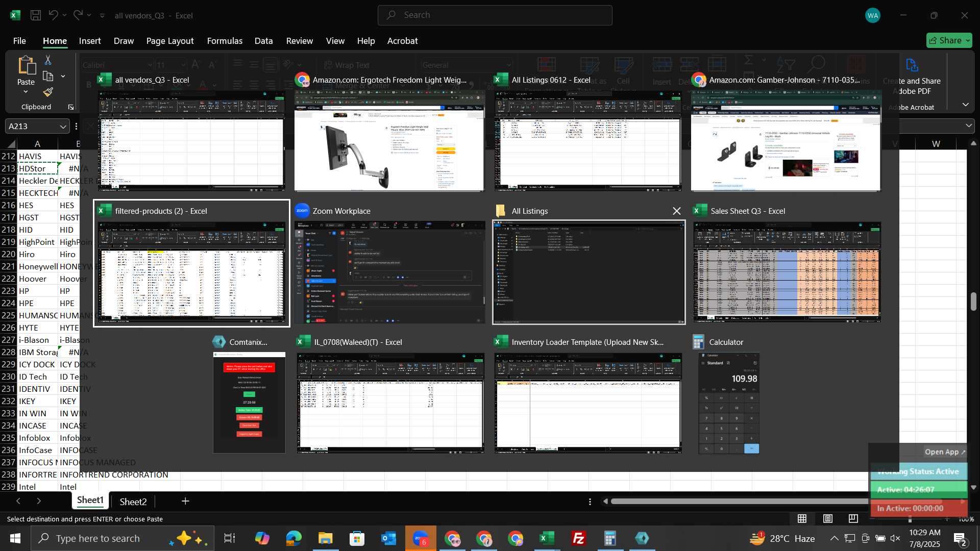This screenshot has height=551, width=980.
Task: Open Customize Quick Access Toolbar dropdown
Action: tap(102, 16)
